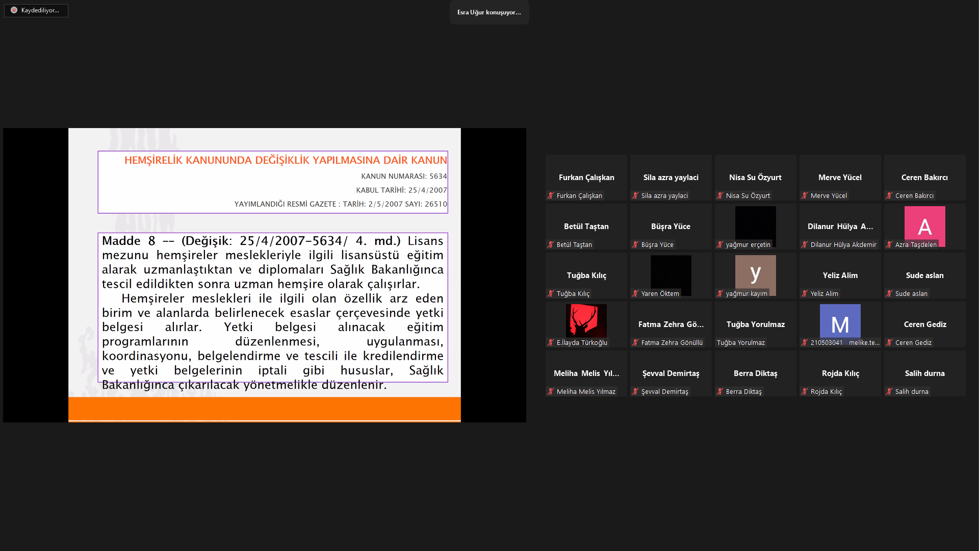This screenshot has width=980, height=551.
Task: Click muted mic icon next to Büşra Yüce
Action: (635, 245)
